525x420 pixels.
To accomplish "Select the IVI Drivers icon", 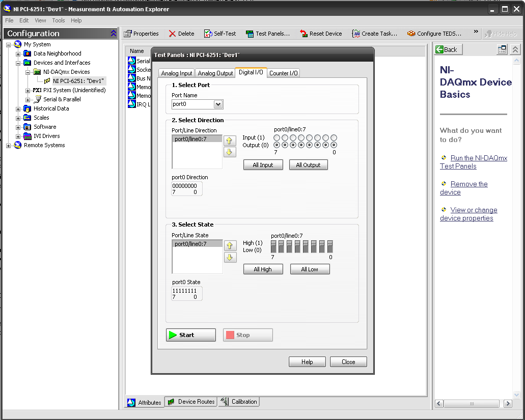I will pos(27,136).
